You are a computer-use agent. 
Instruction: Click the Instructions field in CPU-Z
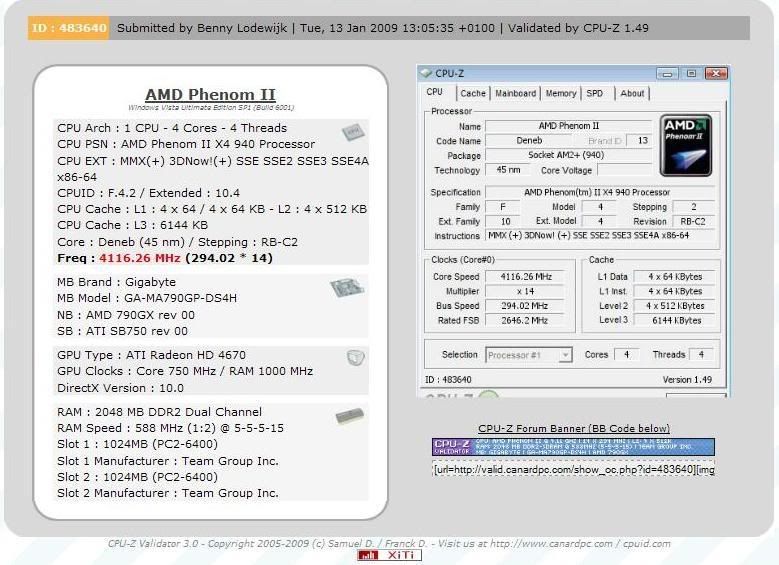[600, 236]
